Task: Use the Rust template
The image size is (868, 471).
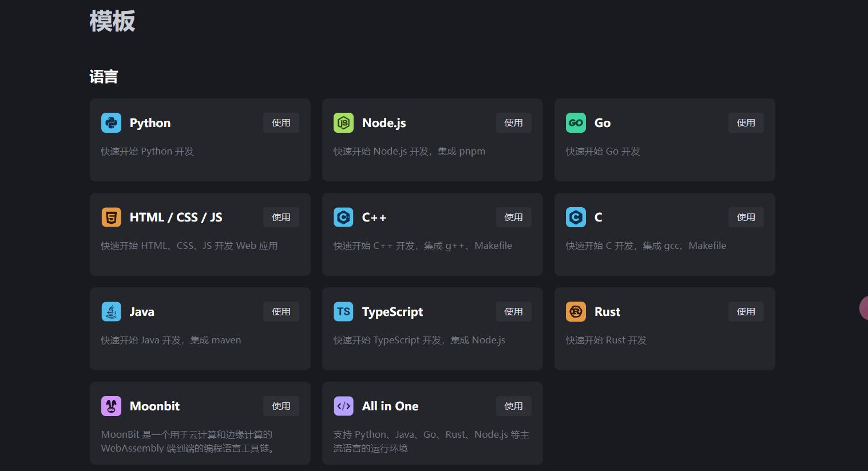Action: click(x=746, y=311)
